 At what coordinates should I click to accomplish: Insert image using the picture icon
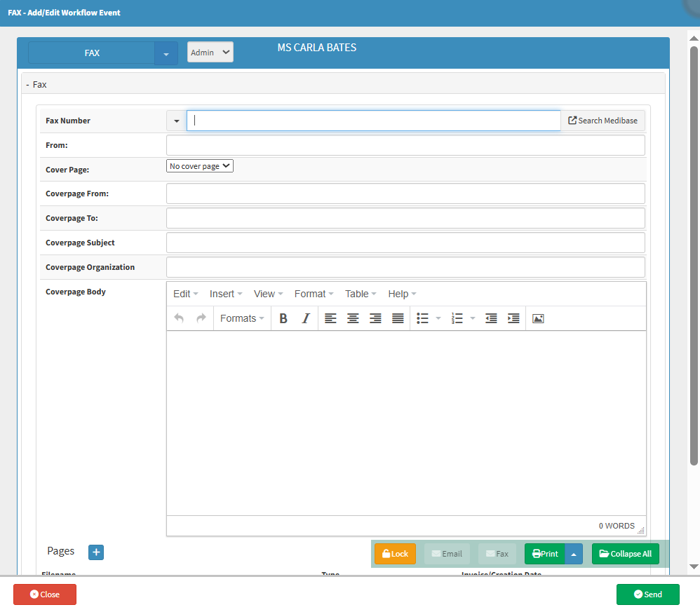point(538,318)
